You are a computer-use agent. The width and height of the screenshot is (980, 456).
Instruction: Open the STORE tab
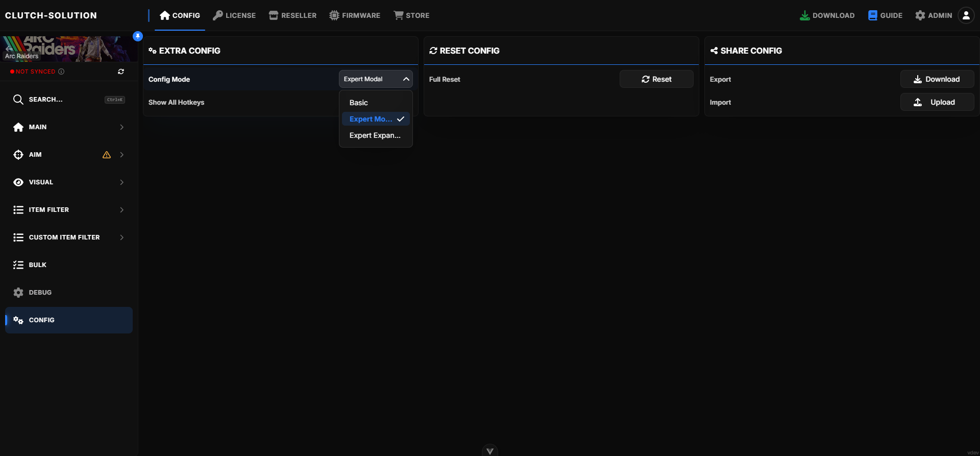[x=411, y=15]
